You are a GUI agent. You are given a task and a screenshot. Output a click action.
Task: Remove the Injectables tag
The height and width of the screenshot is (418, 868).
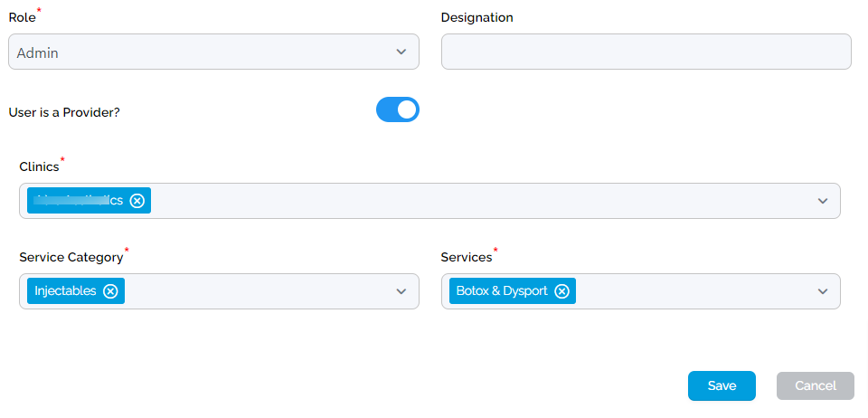[x=110, y=291]
